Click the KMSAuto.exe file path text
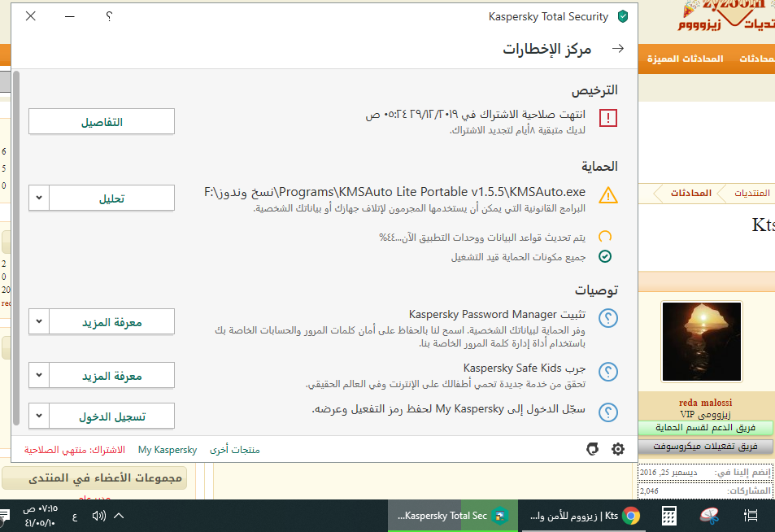 394,192
